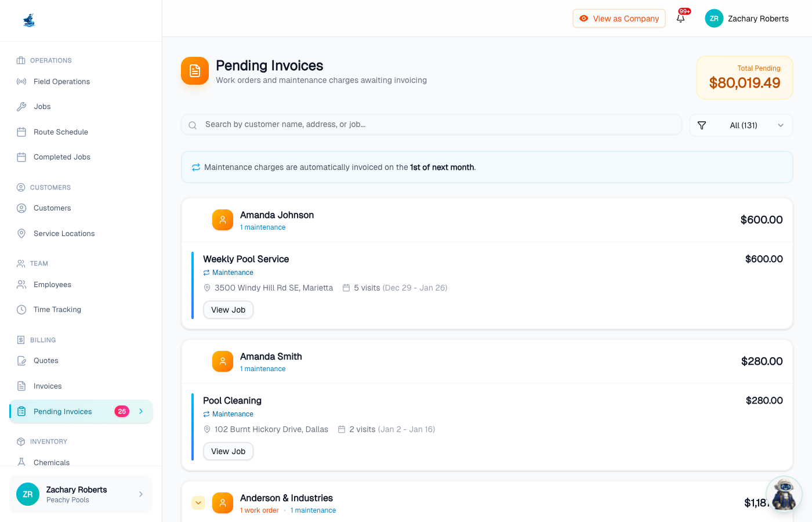This screenshot has height=522, width=812.
Task: Toggle View as Company mode
Action: 619,19
